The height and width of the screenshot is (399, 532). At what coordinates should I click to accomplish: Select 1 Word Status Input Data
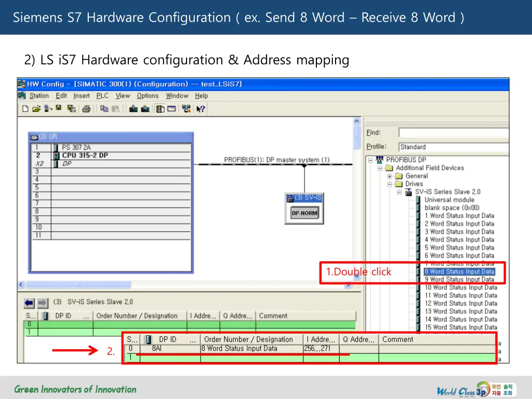pyautogui.click(x=459, y=216)
